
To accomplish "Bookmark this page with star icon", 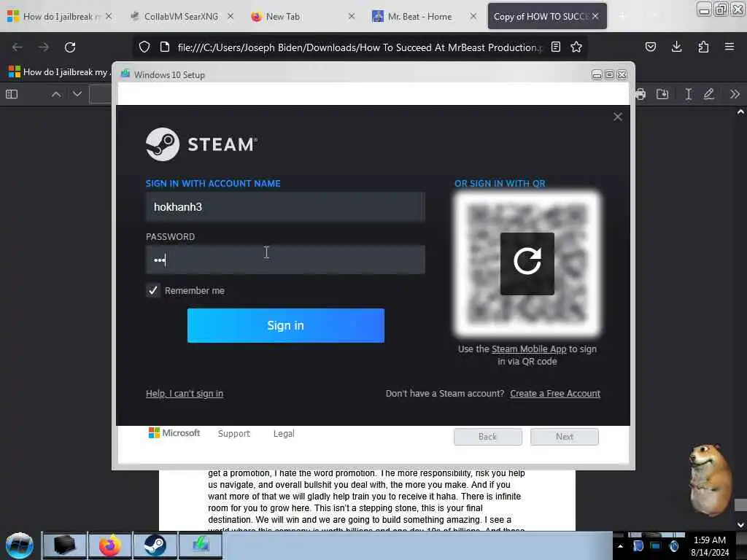I will click(x=576, y=47).
